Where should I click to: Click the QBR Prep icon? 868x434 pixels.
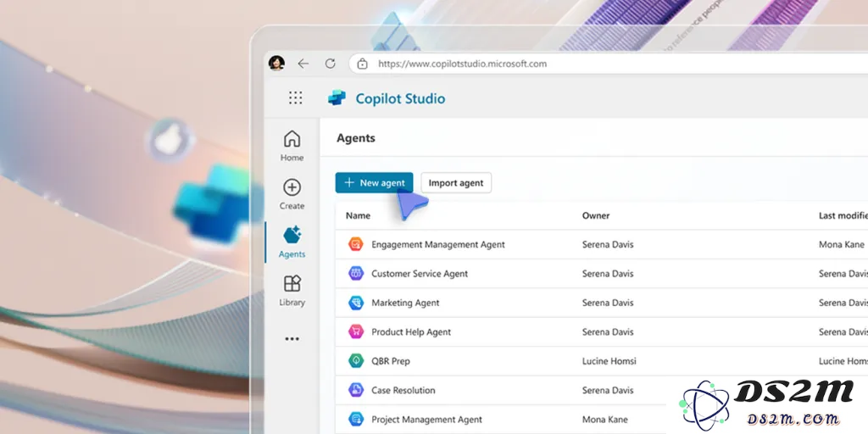[x=355, y=361]
